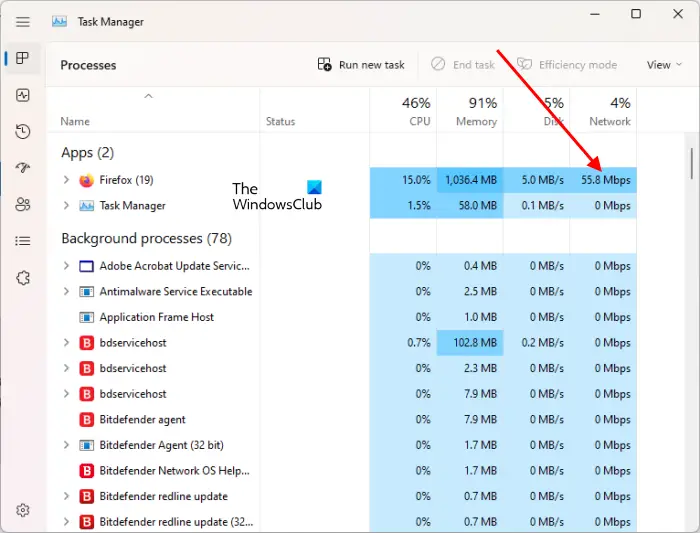Select Application Frame Host process

coord(157,317)
